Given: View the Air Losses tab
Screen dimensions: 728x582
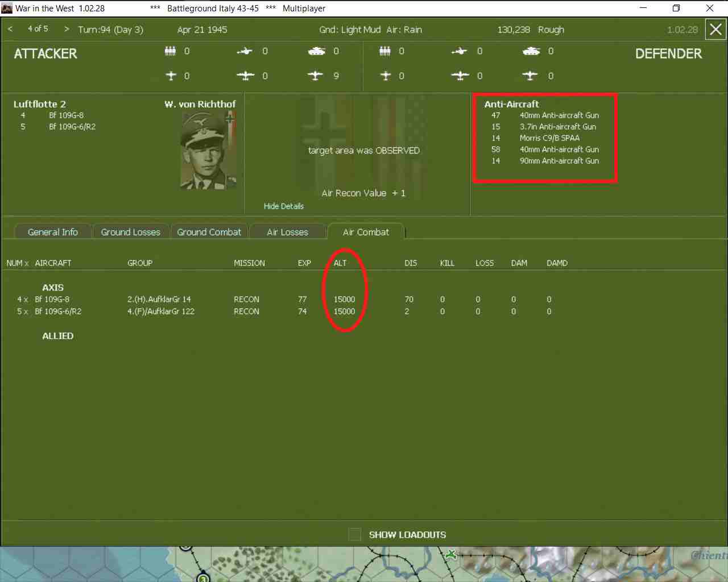Looking at the screenshot, I should (x=288, y=232).
